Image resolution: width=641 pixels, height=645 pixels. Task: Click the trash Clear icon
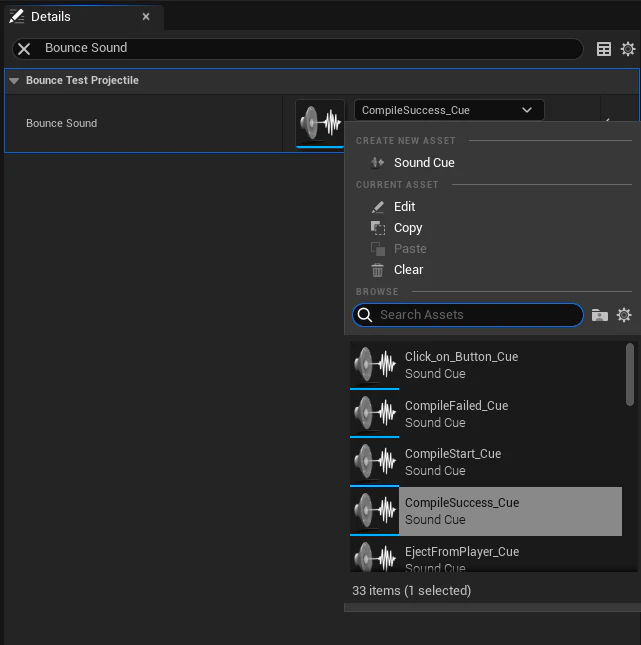[x=377, y=270]
